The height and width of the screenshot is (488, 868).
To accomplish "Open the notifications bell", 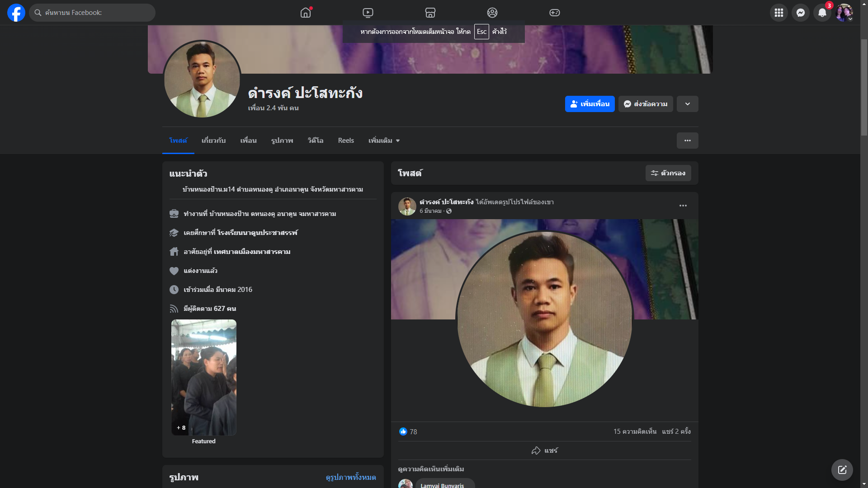I will click(x=822, y=13).
